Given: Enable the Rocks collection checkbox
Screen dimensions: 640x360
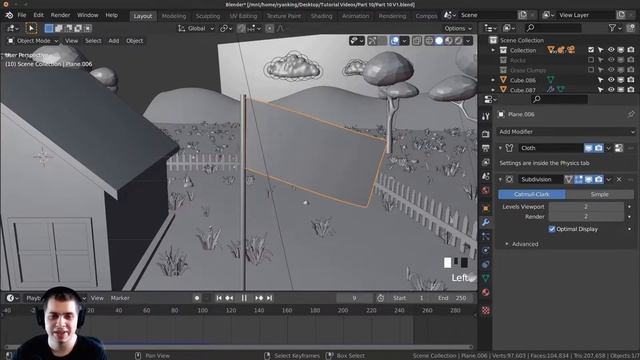Looking at the screenshot, I should (591, 60).
